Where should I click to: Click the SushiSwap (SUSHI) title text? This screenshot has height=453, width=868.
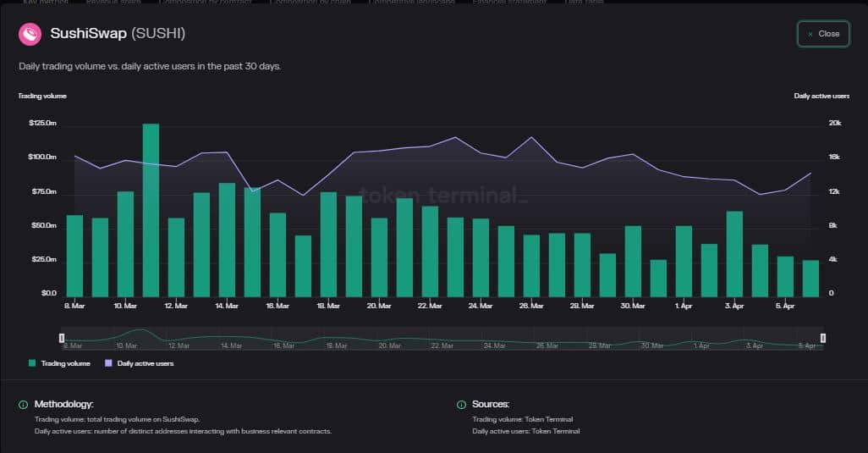click(x=118, y=33)
